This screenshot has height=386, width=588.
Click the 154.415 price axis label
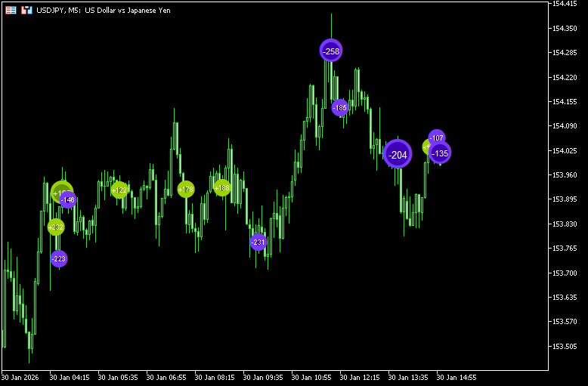click(x=565, y=4)
